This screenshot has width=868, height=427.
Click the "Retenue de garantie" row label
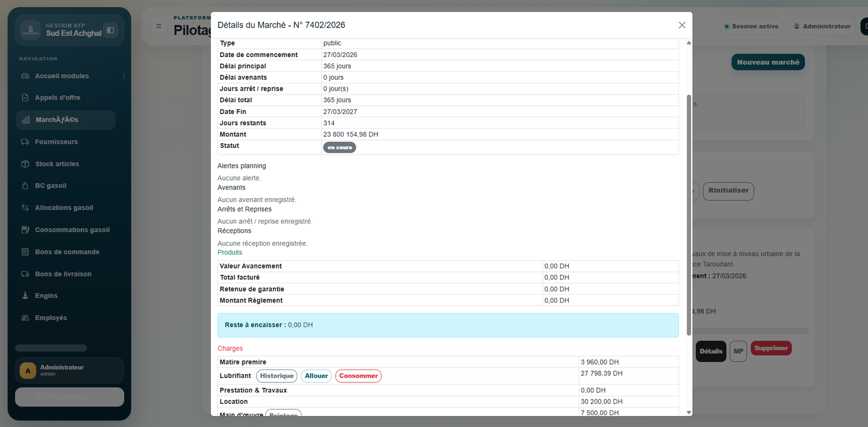252,289
